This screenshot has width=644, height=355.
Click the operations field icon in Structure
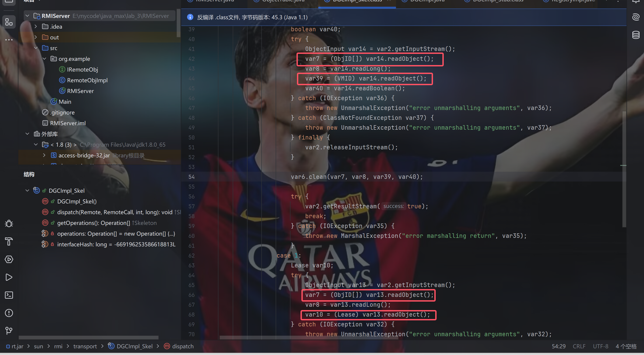45,233
